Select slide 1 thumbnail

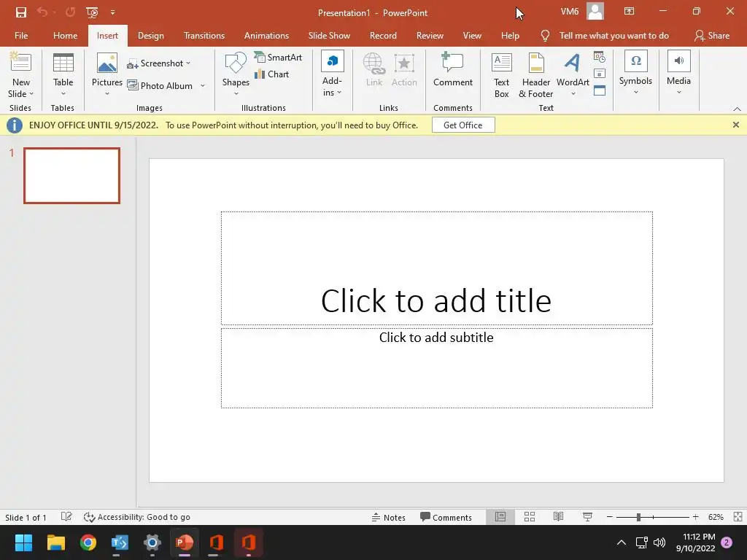(72, 176)
